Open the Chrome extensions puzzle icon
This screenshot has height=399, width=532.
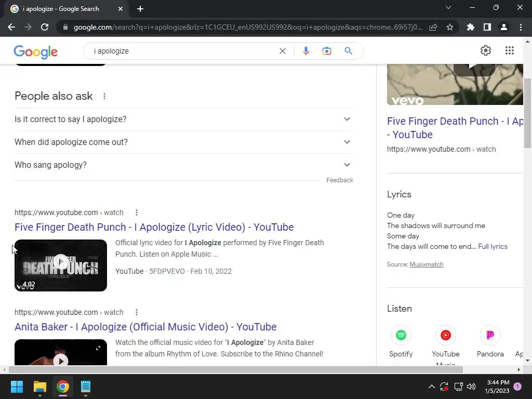coord(471,27)
